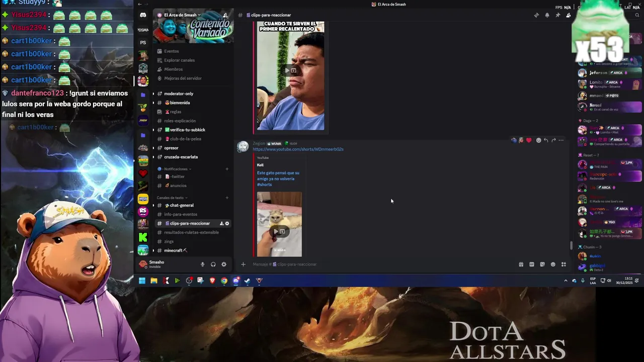644x362 pixels.
Task: Open user settings gear beside Smasho
Action: [x=224, y=264]
